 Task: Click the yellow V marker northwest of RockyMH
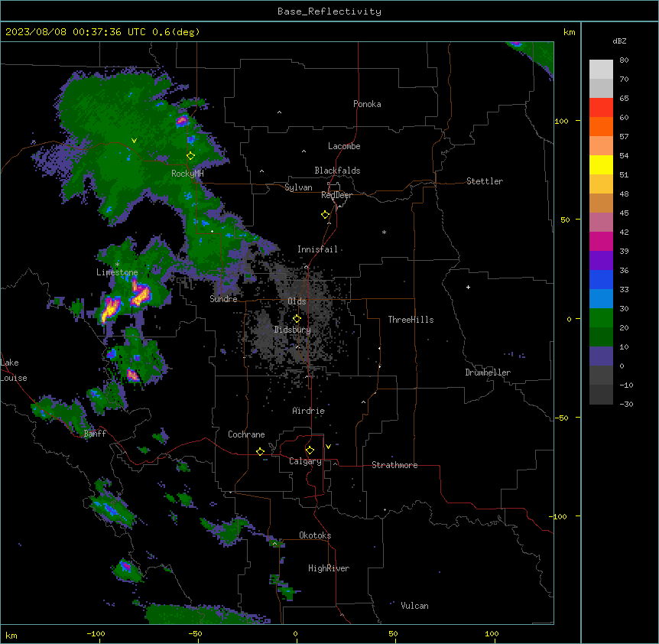point(134,141)
